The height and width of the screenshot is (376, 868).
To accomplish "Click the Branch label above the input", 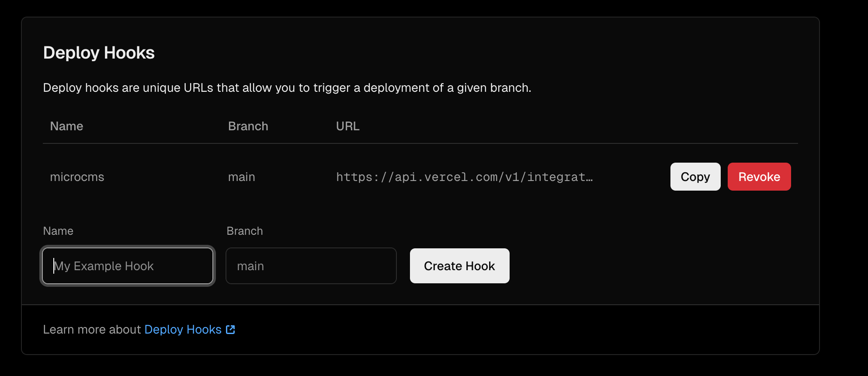I will coord(244,231).
